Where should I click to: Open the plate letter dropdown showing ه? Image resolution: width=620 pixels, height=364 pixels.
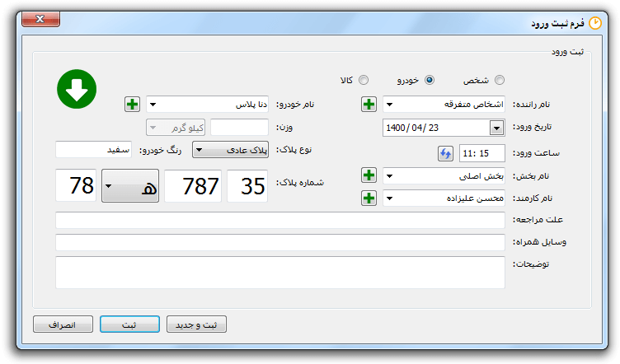(x=130, y=185)
